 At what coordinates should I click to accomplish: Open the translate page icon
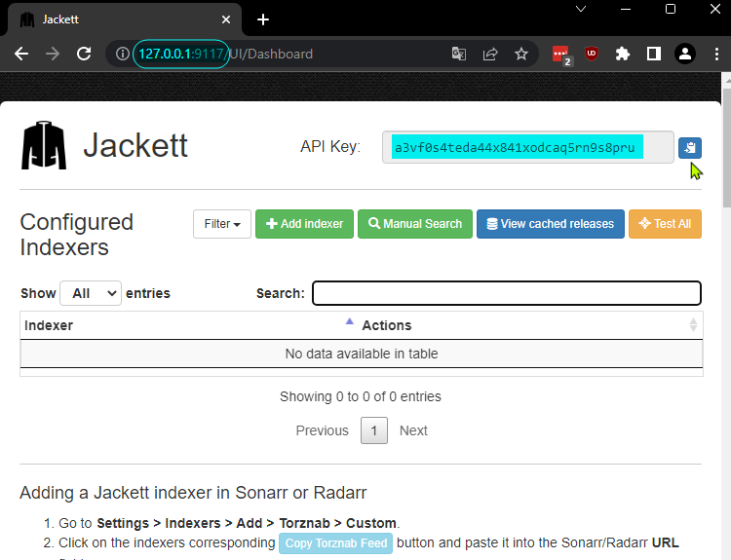coord(459,54)
